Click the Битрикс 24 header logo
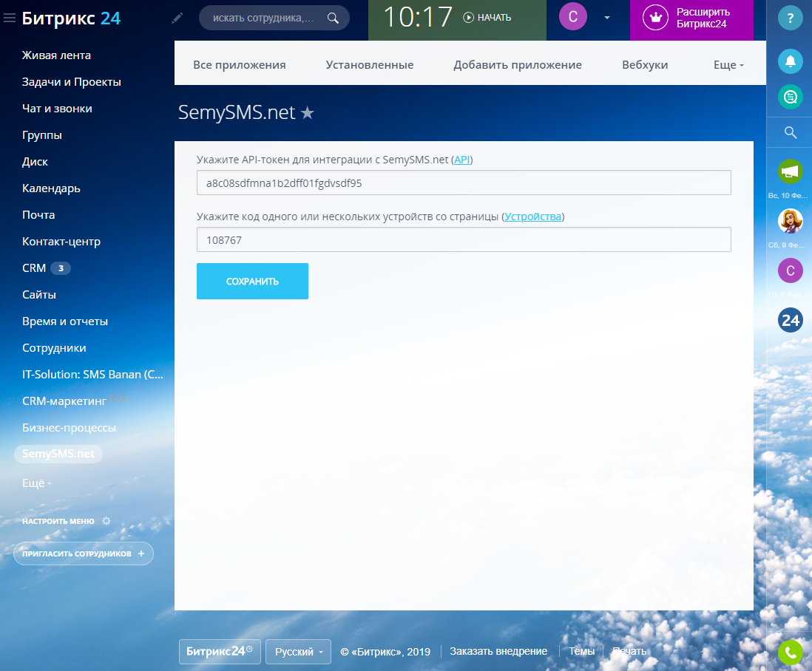Screen dimensions: 812x671 tap(71, 18)
